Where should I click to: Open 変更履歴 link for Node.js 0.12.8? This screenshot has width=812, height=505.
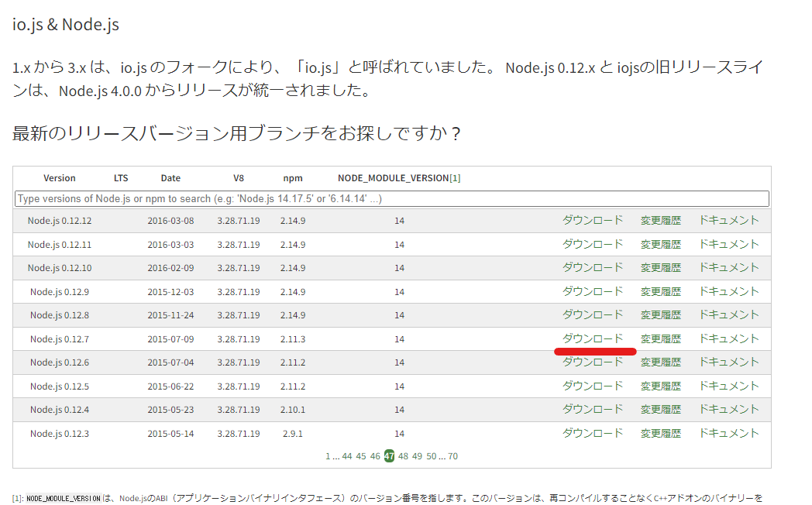pyautogui.click(x=660, y=315)
